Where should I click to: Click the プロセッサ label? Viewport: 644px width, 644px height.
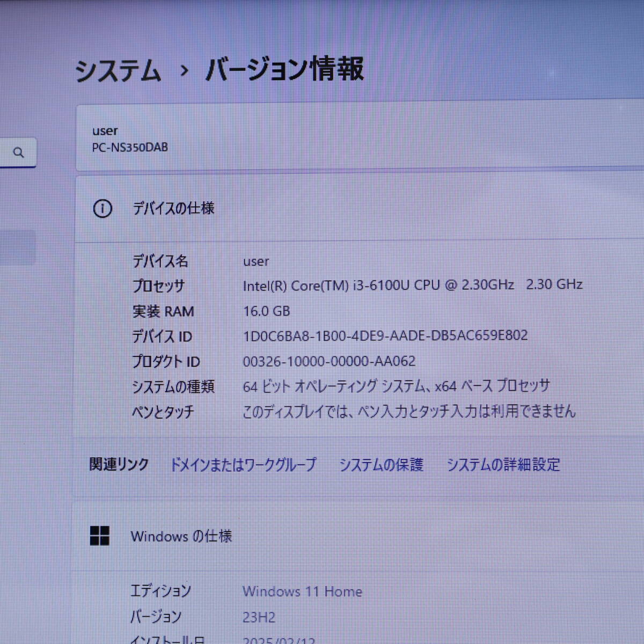click(x=159, y=286)
